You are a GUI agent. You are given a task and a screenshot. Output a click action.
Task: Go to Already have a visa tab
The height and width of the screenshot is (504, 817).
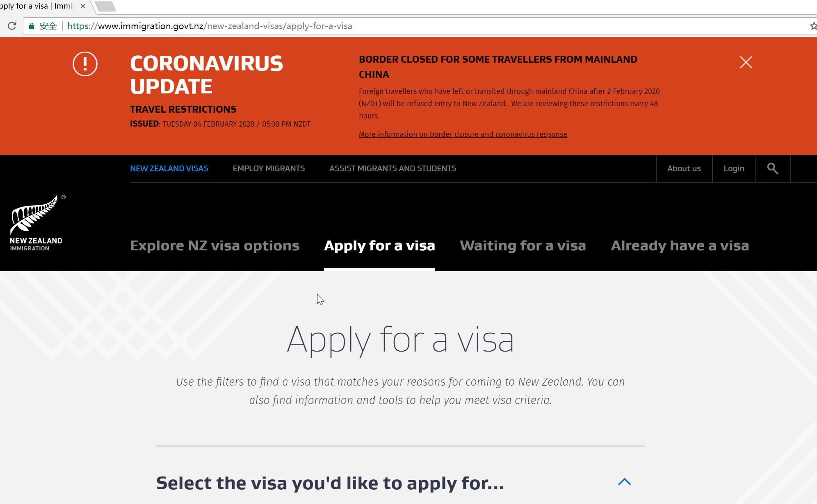[680, 245]
